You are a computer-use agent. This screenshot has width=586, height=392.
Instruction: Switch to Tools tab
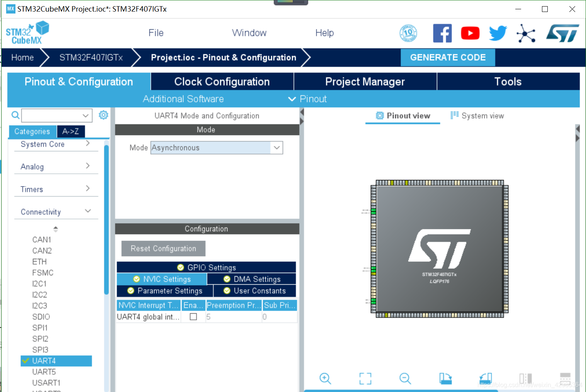coord(508,81)
